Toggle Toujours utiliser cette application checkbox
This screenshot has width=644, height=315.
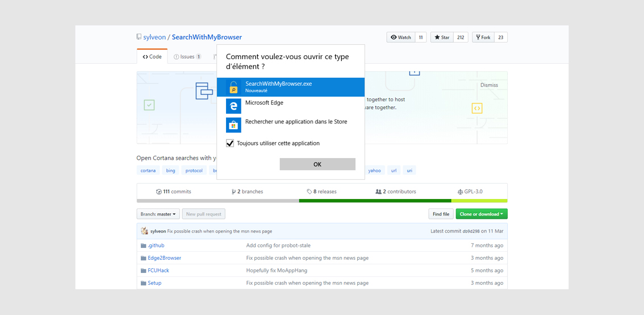click(x=230, y=143)
